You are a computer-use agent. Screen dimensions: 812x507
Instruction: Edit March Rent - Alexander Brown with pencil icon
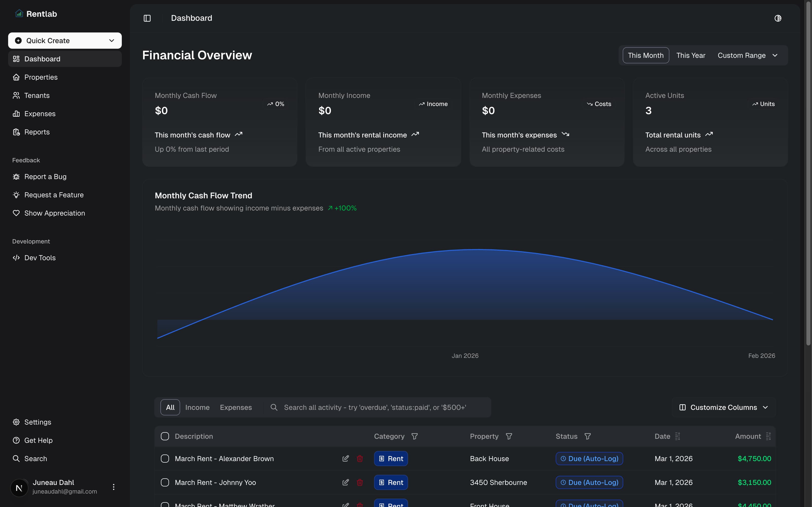(346, 458)
